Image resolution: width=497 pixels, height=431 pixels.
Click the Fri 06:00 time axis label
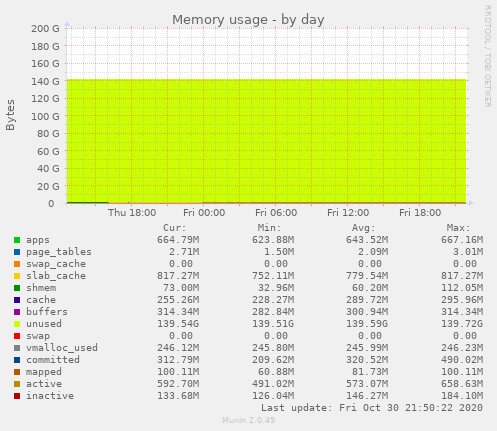pyautogui.click(x=276, y=213)
